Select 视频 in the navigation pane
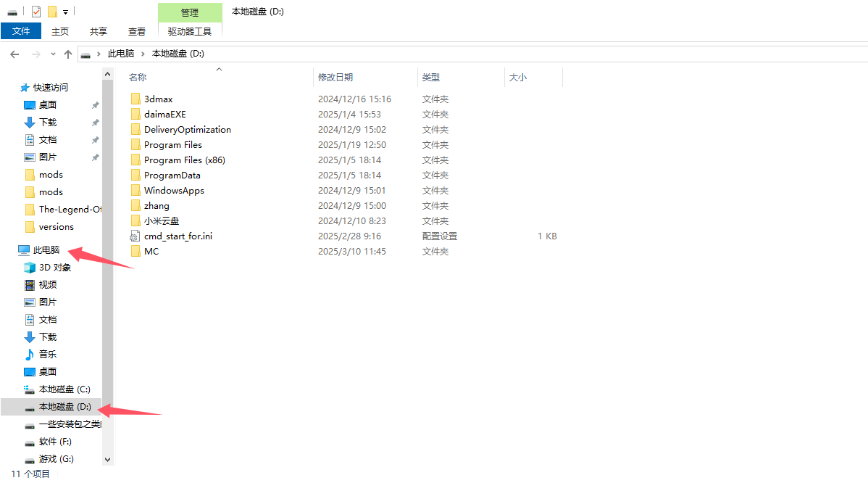 tap(48, 284)
